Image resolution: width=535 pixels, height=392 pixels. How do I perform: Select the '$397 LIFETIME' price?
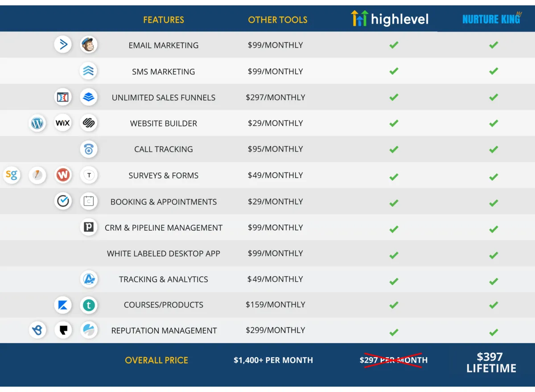coord(491,363)
